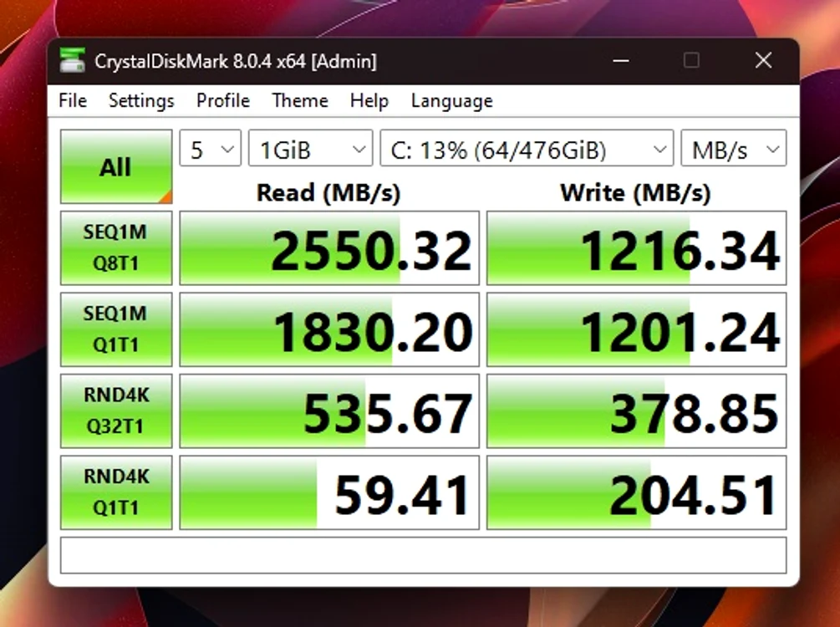Run the SEQ1M Q1T1 test
This screenshot has height=627, width=840.
point(116,329)
